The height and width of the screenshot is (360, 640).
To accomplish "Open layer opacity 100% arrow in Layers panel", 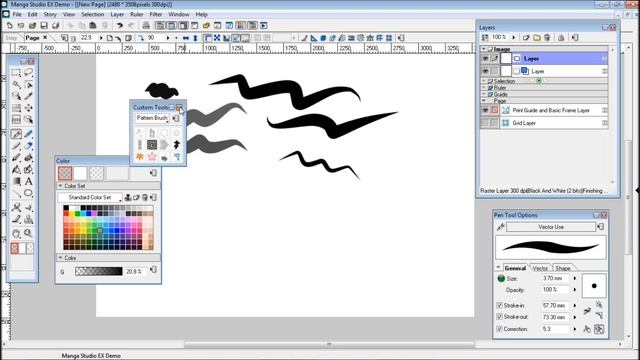I will coord(513,38).
